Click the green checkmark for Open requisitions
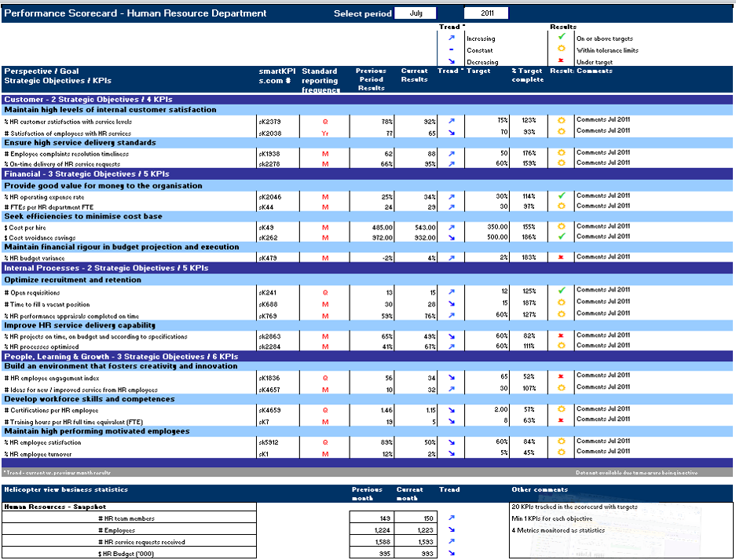Screen dimensions: 736x560 point(562,291)
